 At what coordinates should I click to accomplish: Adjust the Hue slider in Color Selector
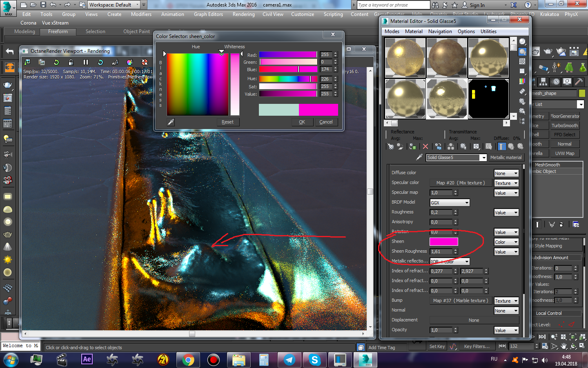point(288,79)
